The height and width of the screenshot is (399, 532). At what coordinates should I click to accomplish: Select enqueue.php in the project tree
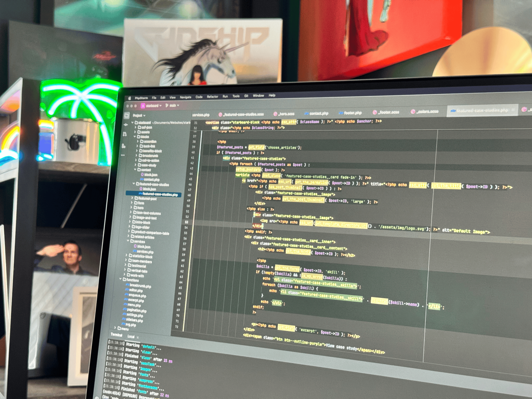coord(135,295)
